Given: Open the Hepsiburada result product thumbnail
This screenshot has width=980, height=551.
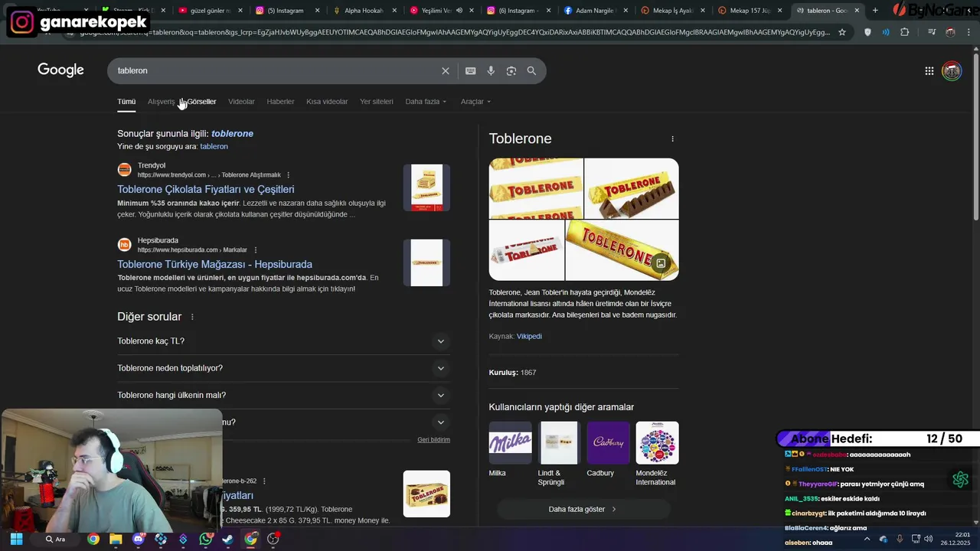Looking at the screenshot, I should [426, 262].
